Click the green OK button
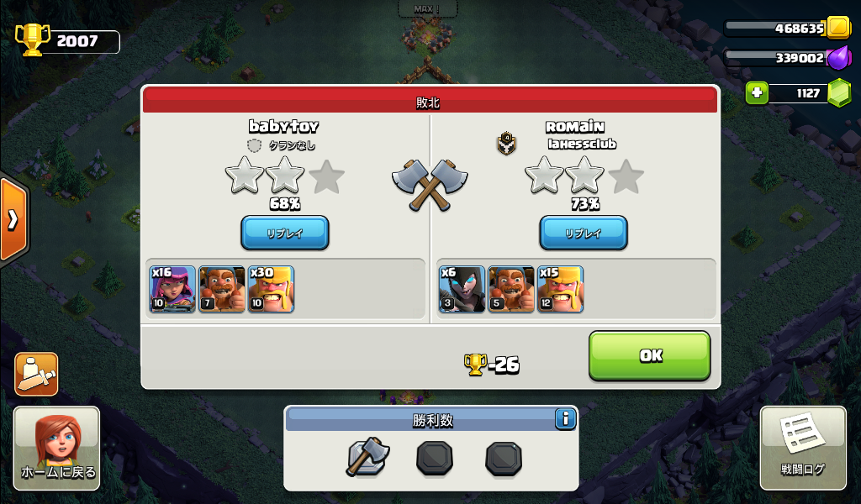Screen dimensions: 861x504 pos(650,355)
